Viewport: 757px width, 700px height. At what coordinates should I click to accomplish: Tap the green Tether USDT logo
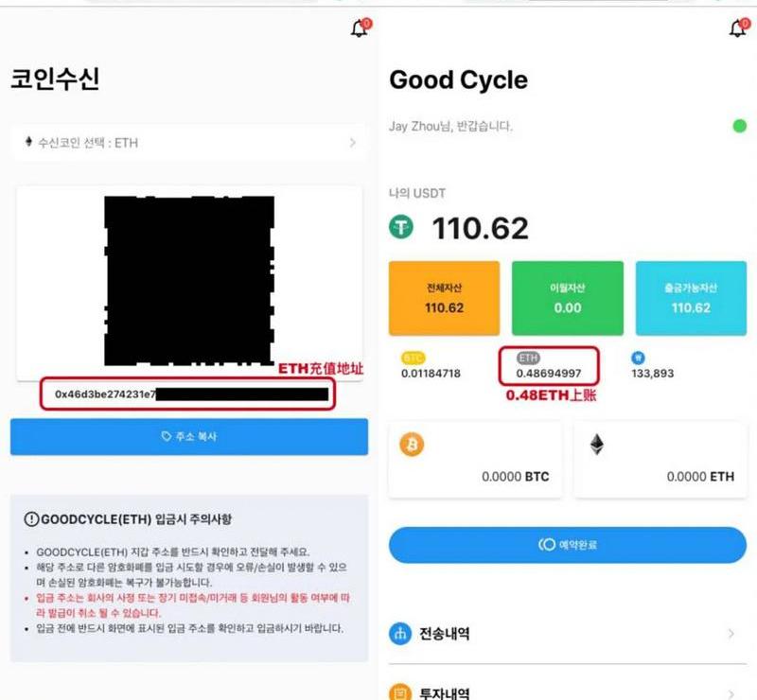[401, 226]
